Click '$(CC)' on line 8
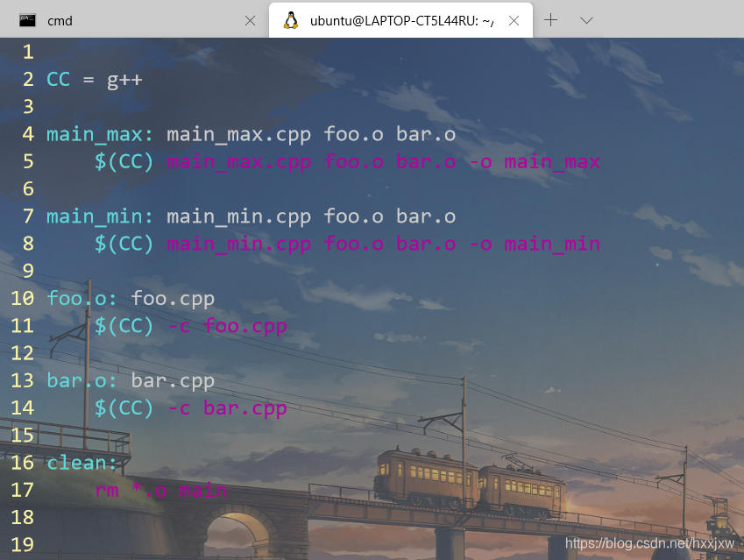The height and width of the screenshot is (560, 744). (124, 244)
